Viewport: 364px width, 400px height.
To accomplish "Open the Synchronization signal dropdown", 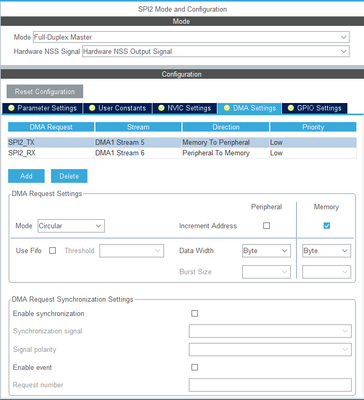I will coord(270,331).
